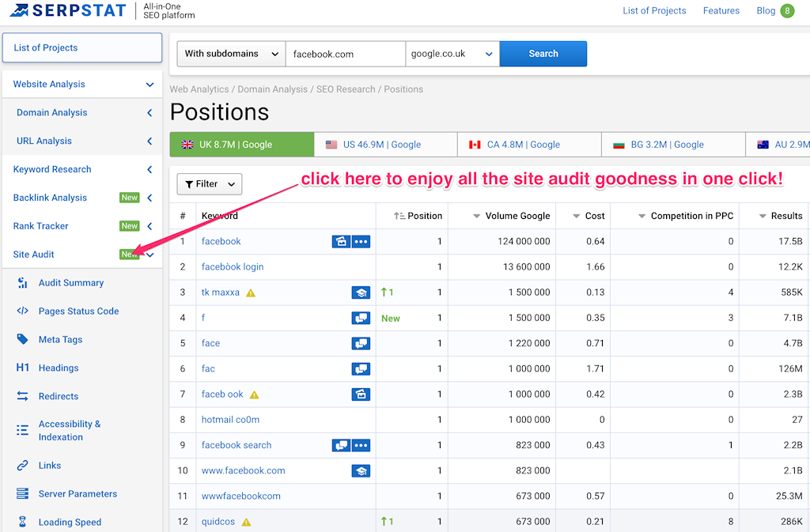Open the google.co.uk search engine dropdown
The height and width of the screenshot is (532, 810).
(452, 54)
